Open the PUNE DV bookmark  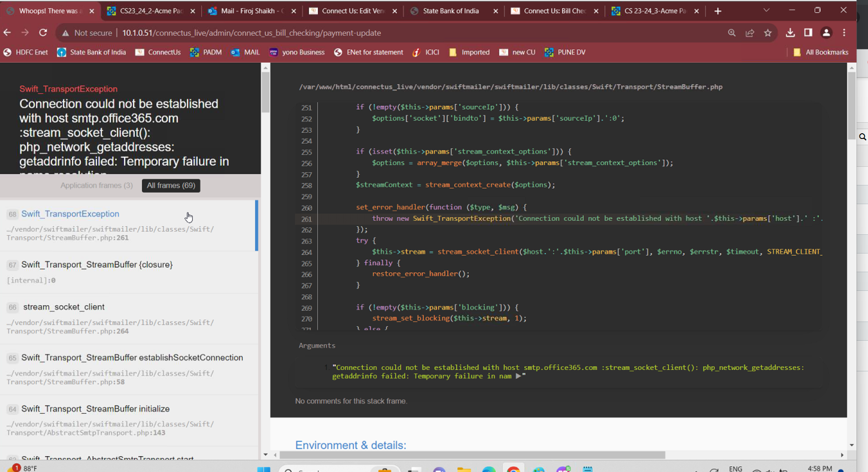coord(565,52)
